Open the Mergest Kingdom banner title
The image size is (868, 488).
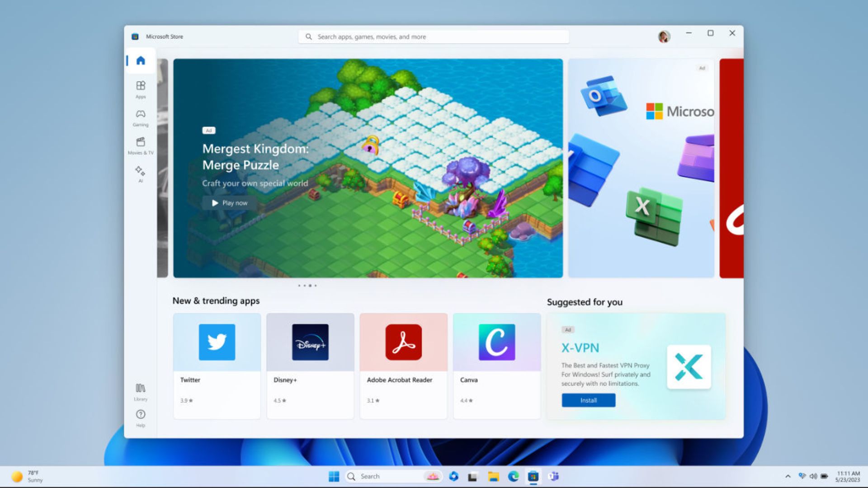[x=255, y=157]
